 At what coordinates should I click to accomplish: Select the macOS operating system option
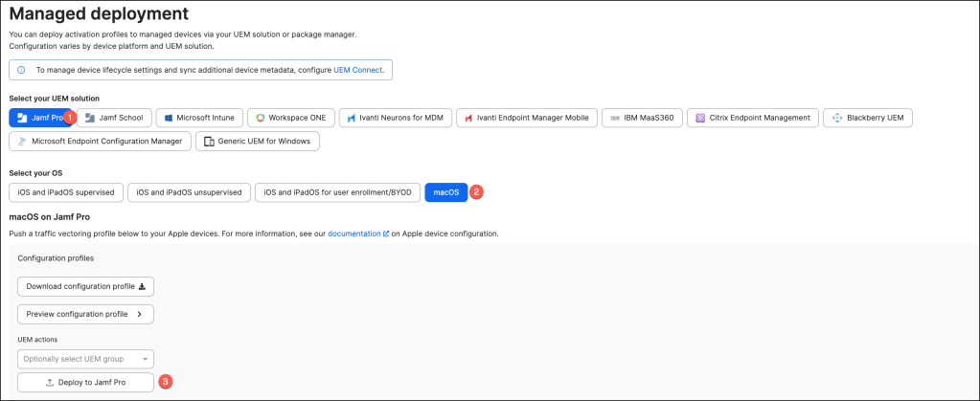click(x=445, y=192)
